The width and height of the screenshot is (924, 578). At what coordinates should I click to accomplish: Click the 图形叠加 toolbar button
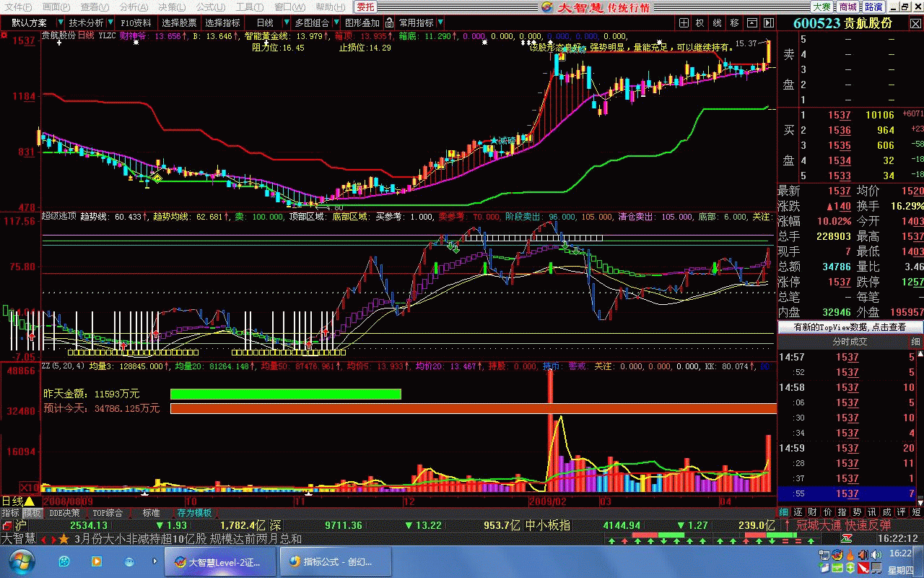[362, 23]
